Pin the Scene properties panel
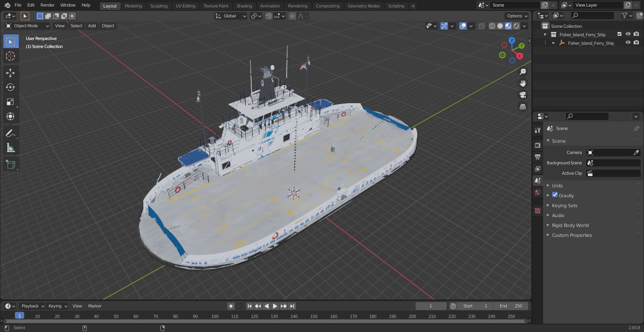The image size is (644, 332). click(x=636, y=129)
